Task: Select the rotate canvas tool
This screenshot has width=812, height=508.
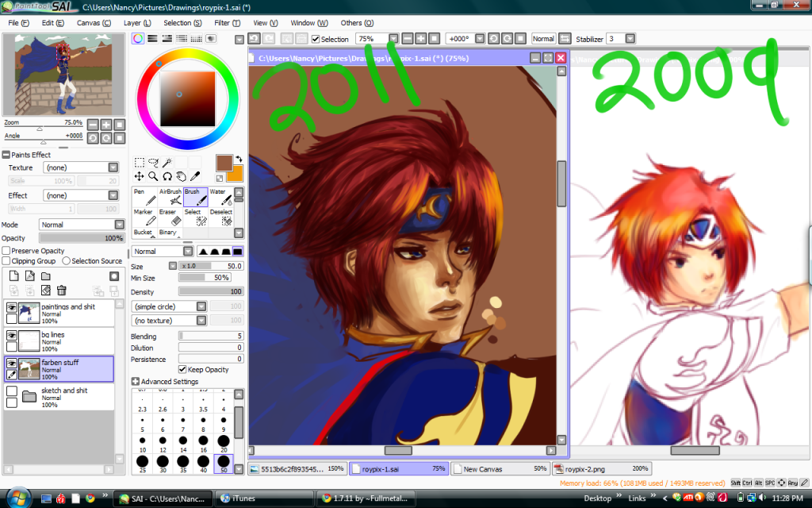Action: [x=167, y=177]
